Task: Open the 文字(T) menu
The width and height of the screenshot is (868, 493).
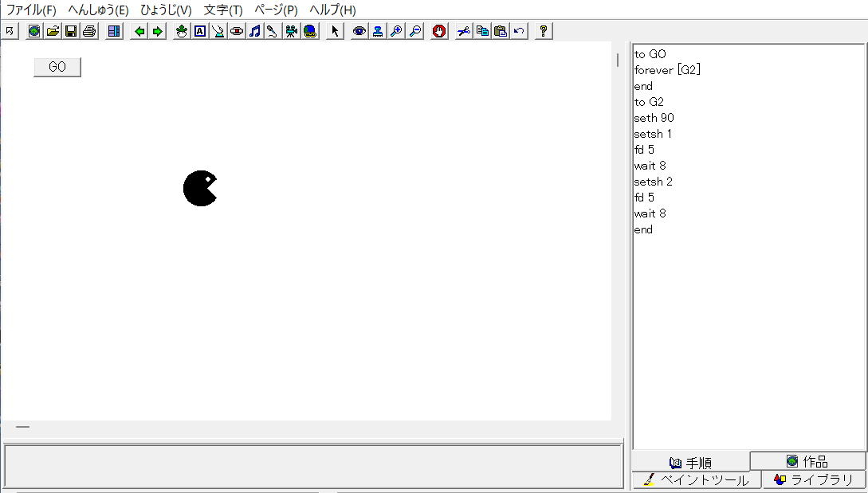Action: point(223,10)
